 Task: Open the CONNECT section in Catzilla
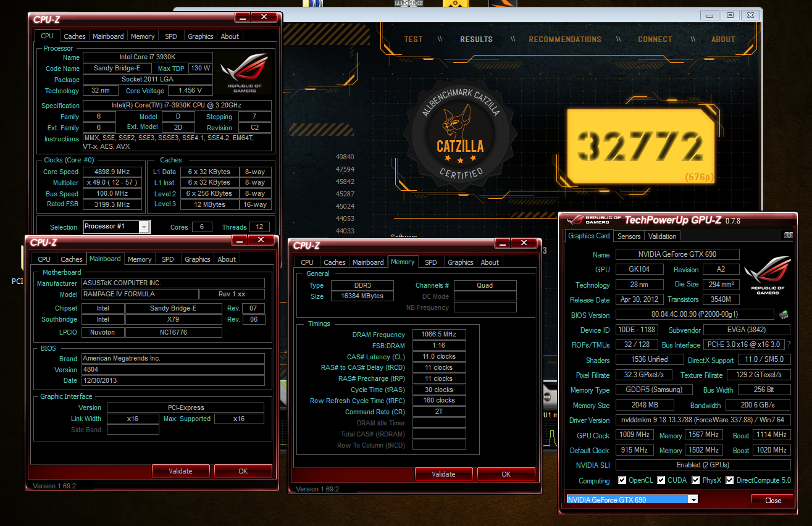(655, 39)
